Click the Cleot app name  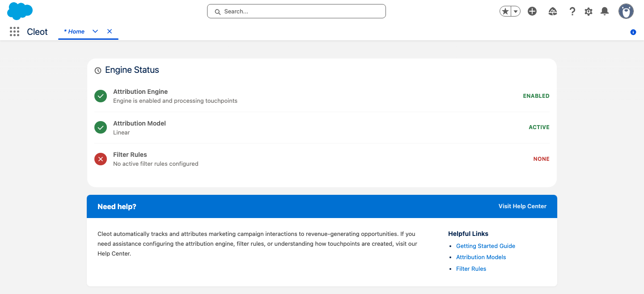pyautogui.click(x=37, y=32)
